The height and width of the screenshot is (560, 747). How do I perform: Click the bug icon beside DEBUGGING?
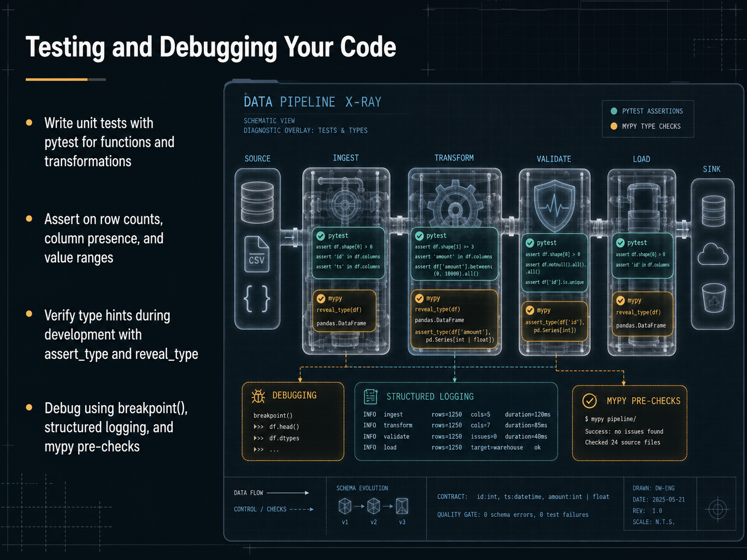pos(258,396)
